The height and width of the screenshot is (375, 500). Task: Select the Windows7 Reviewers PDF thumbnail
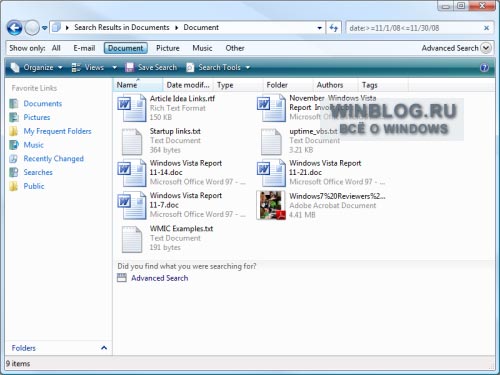271,205
